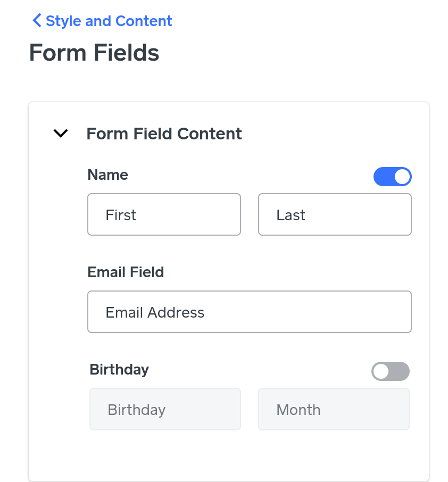
Task: Collapse the Form Field Content chevron
Action: pyautogui.click(x=61, y=134)
